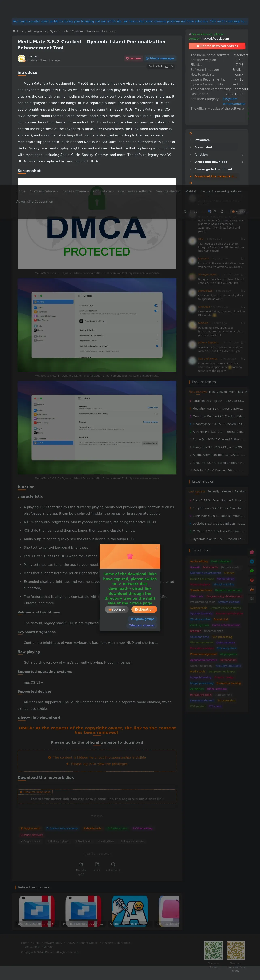Open Stats 2.11.34 Open Source latest article
The width and height of the screenshot is (260, 980).
[218, 500]
